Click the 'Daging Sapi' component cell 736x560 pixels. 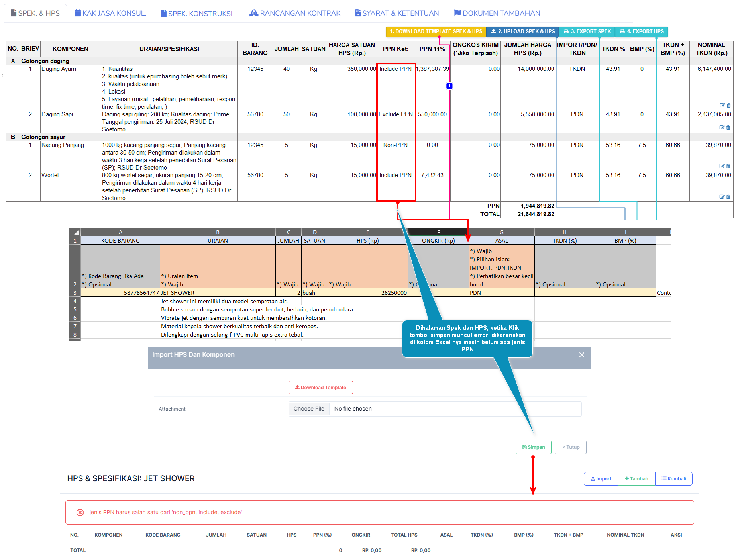71,121
